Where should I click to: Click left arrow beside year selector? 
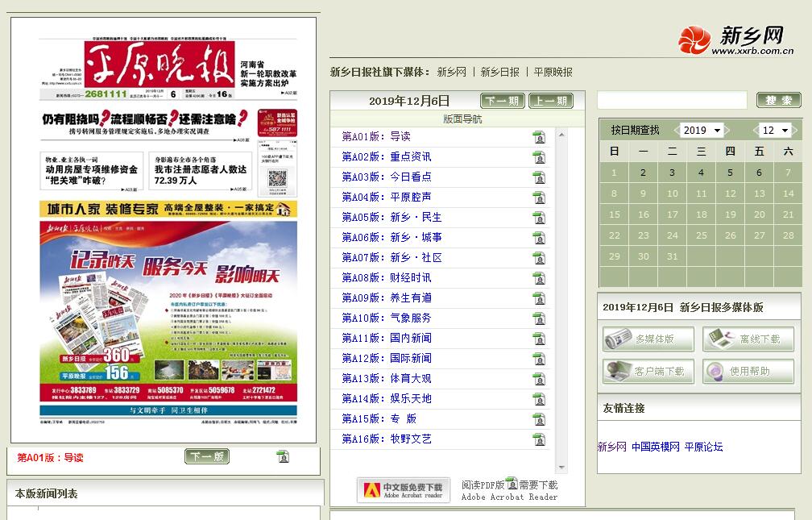click(x=675, y=131)
